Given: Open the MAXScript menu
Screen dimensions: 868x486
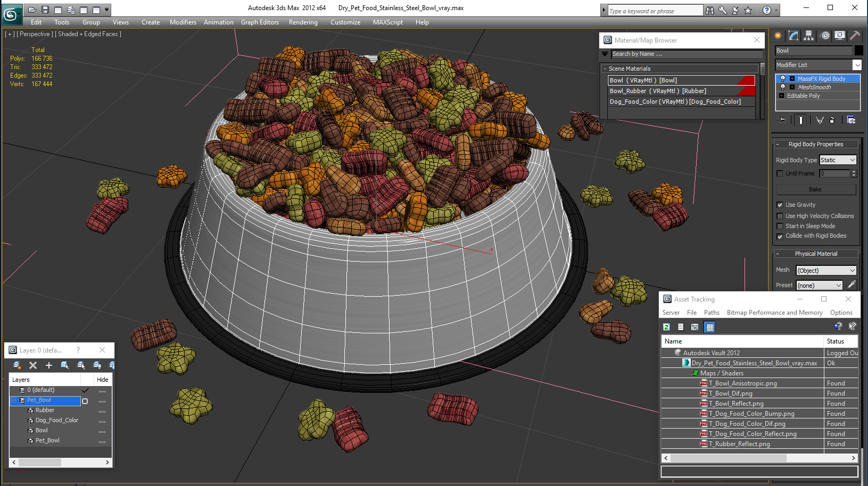Looking at the screenshot, I should point(388,22).
